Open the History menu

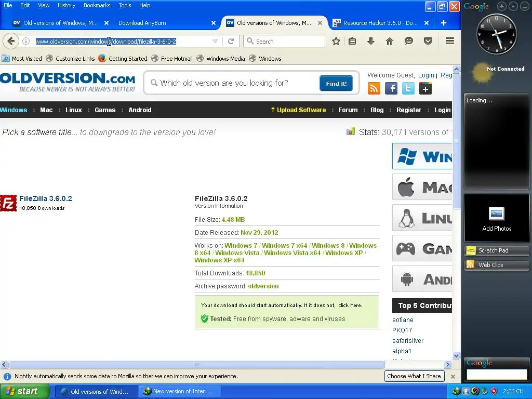66,5
